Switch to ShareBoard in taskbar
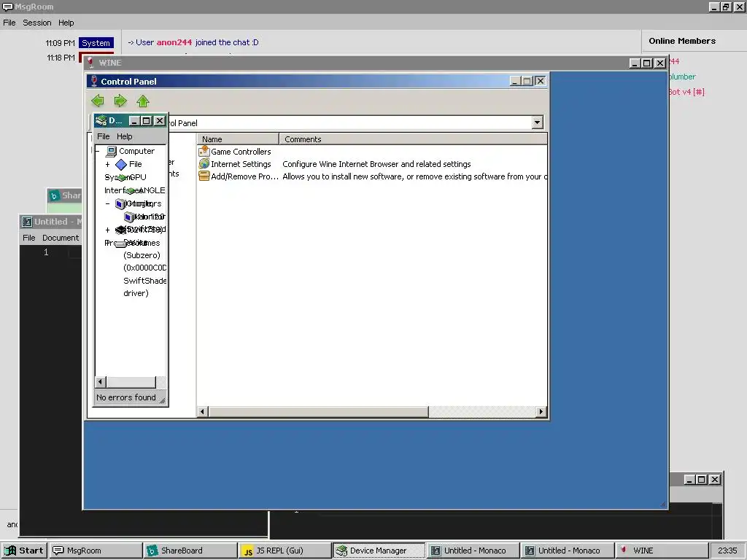Viewport: 747px width, 560px height. (x=190, y=551)
